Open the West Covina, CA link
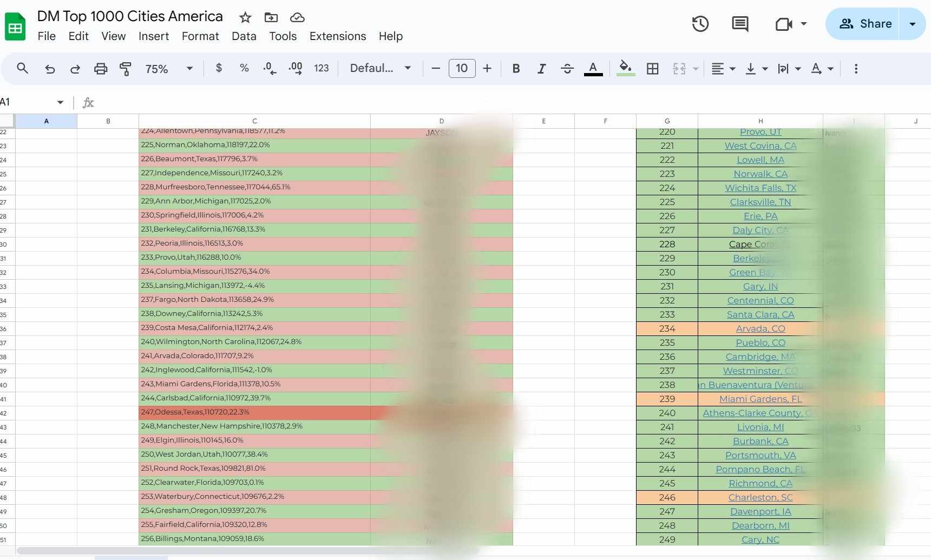 760,146
